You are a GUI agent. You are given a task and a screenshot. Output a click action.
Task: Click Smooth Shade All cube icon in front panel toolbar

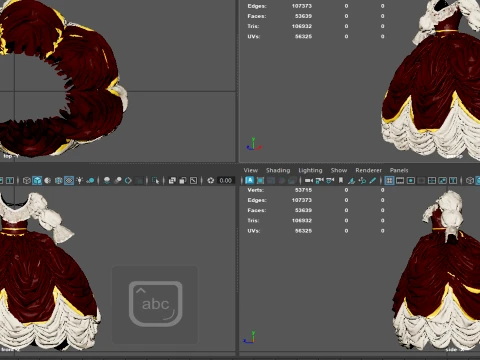(37, 181)
